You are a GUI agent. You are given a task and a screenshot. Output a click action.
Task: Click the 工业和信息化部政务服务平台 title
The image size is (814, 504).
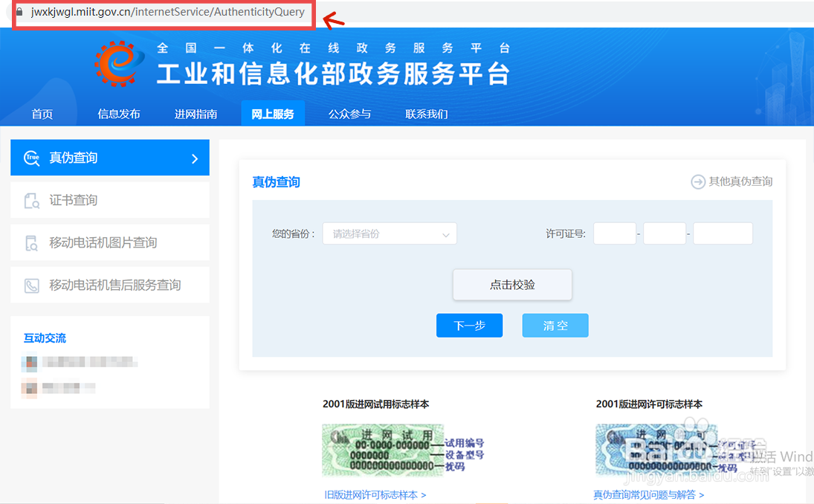tap(334, 73)
